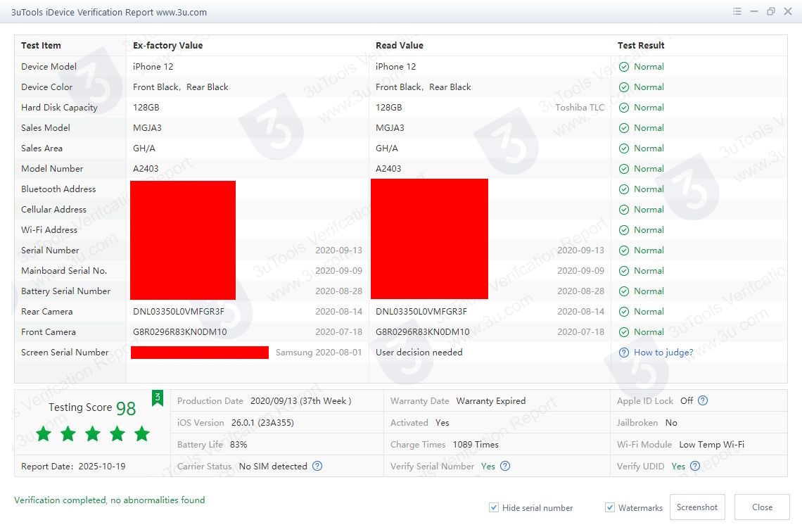Viewport: 802px width, 532px height.
Task: Click the Normal check icon for Hard Disk Capacity
Action: tap(624, 108)
